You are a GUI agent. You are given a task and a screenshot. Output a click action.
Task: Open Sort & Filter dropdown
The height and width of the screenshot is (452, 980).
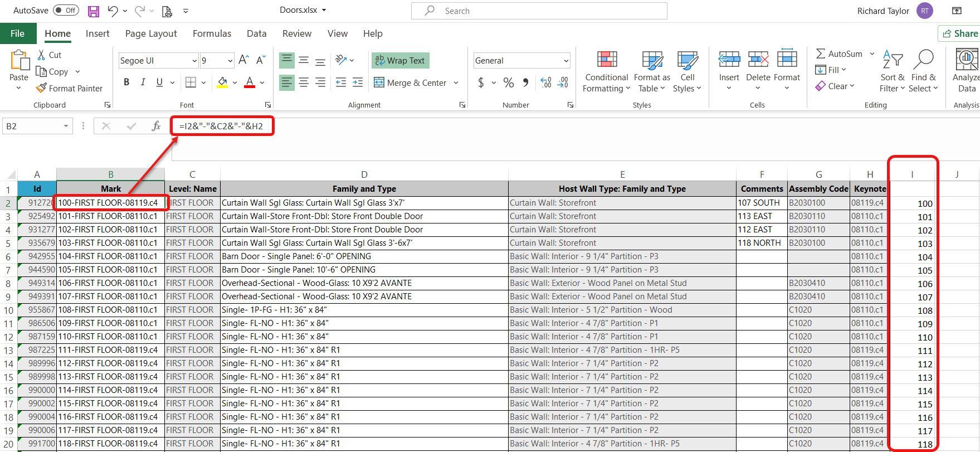click(893, 71)
